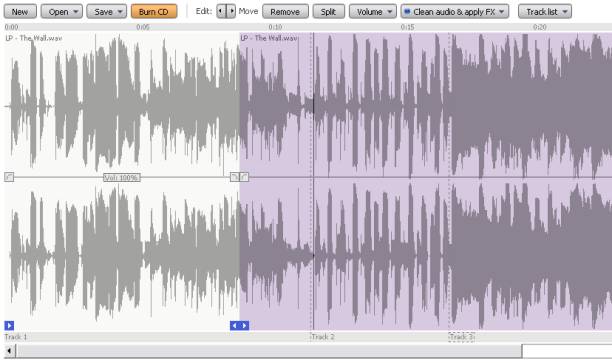
Task: Click the 0:20 mark on the time ruler
Action: (x=540, y=27)
